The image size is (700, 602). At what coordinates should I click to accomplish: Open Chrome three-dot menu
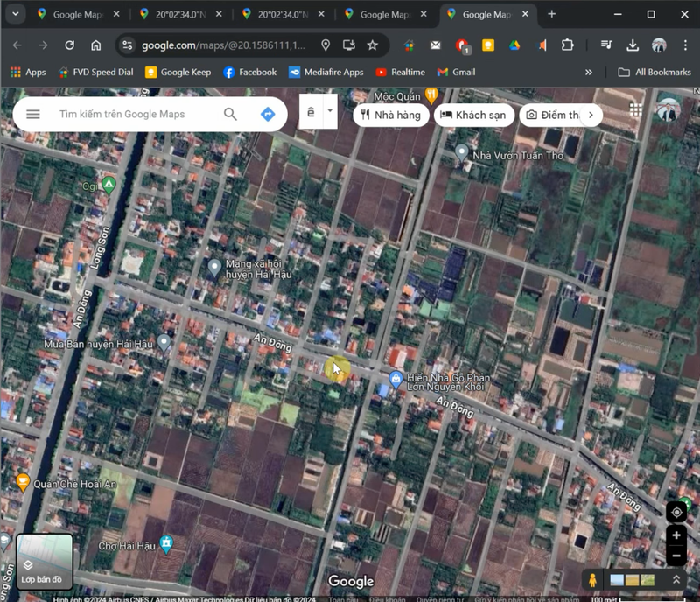coord(685,45)
